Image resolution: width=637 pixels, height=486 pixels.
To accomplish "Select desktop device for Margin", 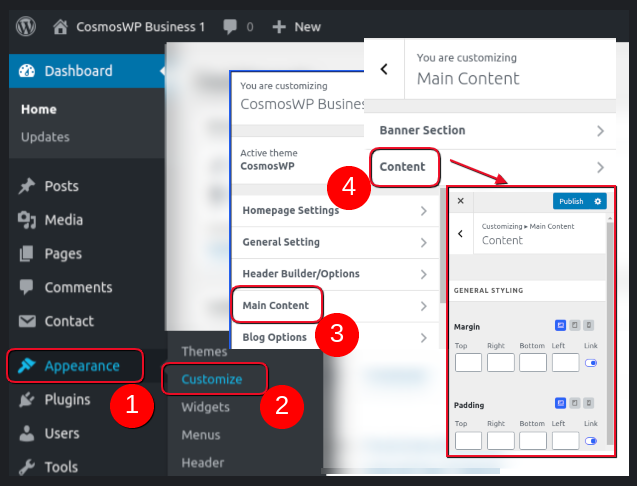I will (x=561, y=325).
